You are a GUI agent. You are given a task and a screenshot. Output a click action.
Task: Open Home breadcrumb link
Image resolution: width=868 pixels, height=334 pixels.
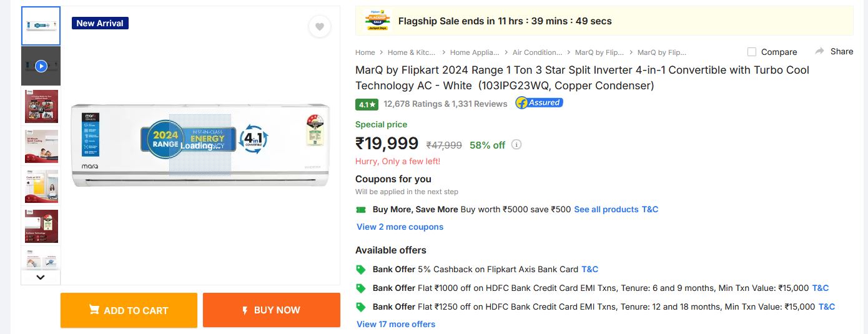pos(365,52)
